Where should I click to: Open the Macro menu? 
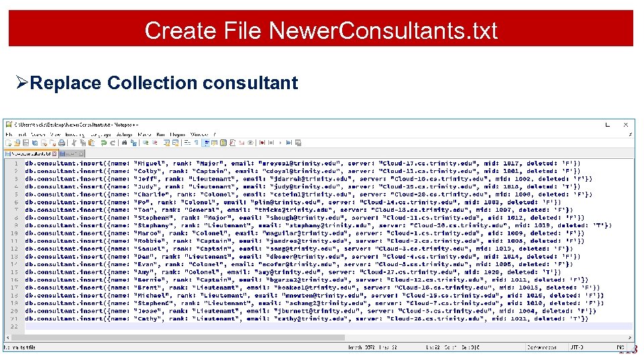pyautogui.click(x=144, y=134)
